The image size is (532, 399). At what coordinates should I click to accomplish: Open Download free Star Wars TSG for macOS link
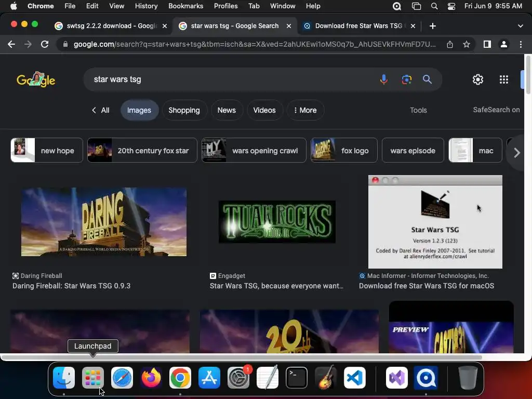(427, 286)
